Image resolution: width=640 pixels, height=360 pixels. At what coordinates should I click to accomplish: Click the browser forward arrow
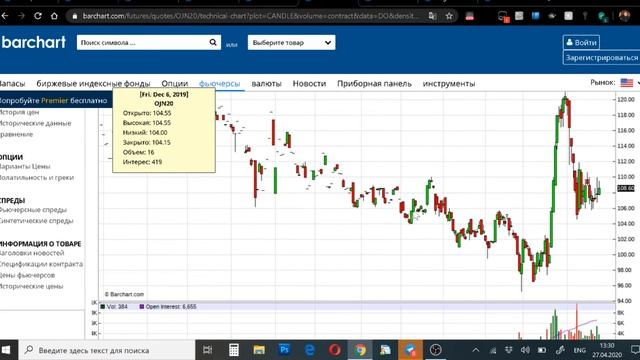coord(21,16)
